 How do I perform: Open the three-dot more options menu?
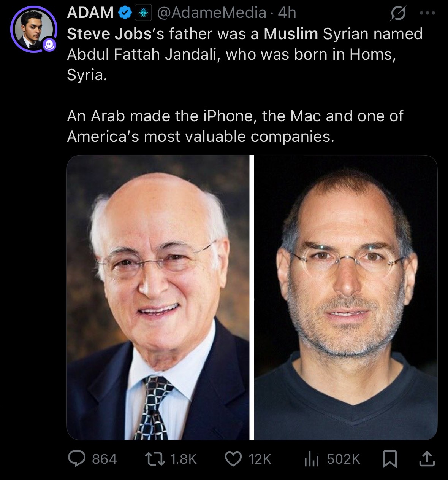427,13
